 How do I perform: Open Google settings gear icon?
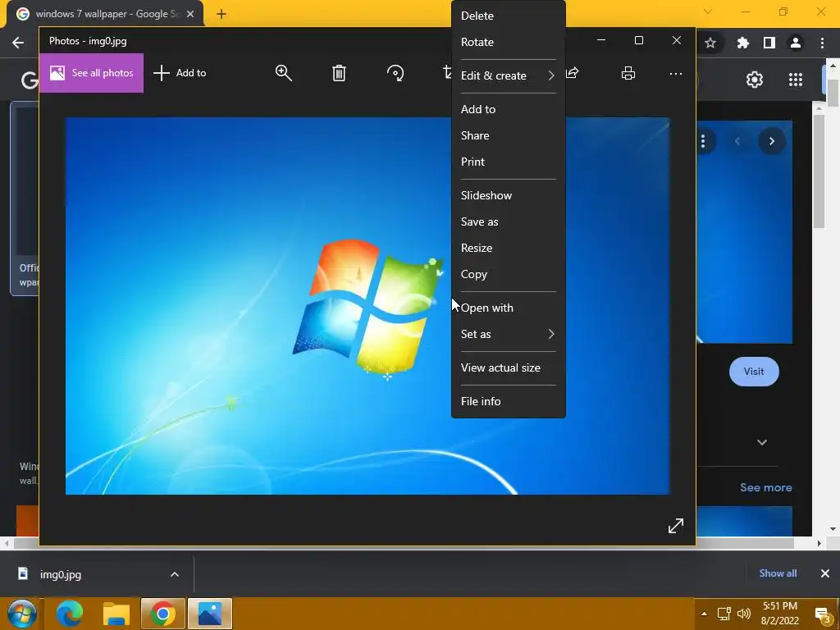755,80
